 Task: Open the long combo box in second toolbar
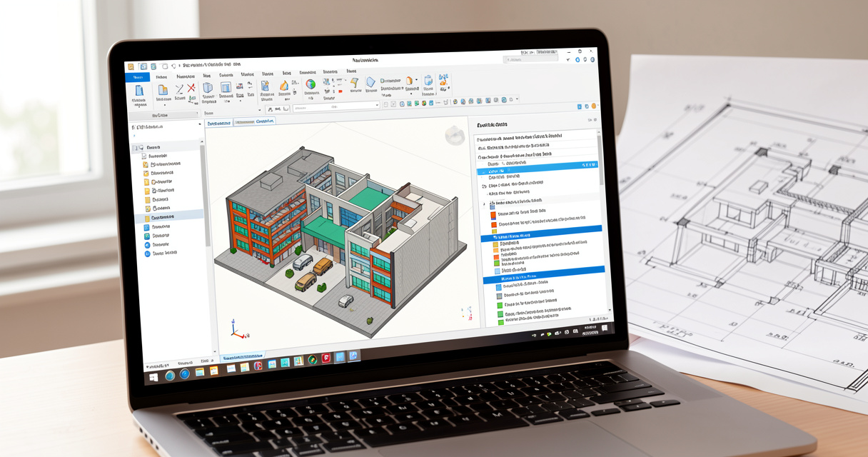pyautogui.click(x=335, y=108)
